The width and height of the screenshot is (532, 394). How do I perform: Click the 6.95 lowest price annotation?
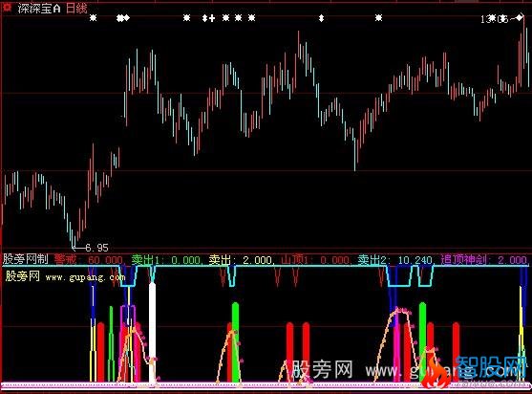[96, 248]
